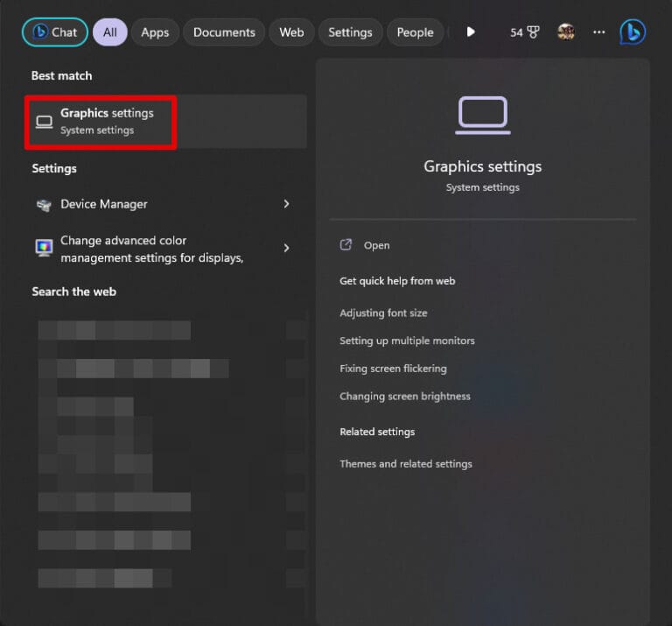Screen dimensions: 672x626
Task: Click the Search the web heading
Action: (74, 292)
